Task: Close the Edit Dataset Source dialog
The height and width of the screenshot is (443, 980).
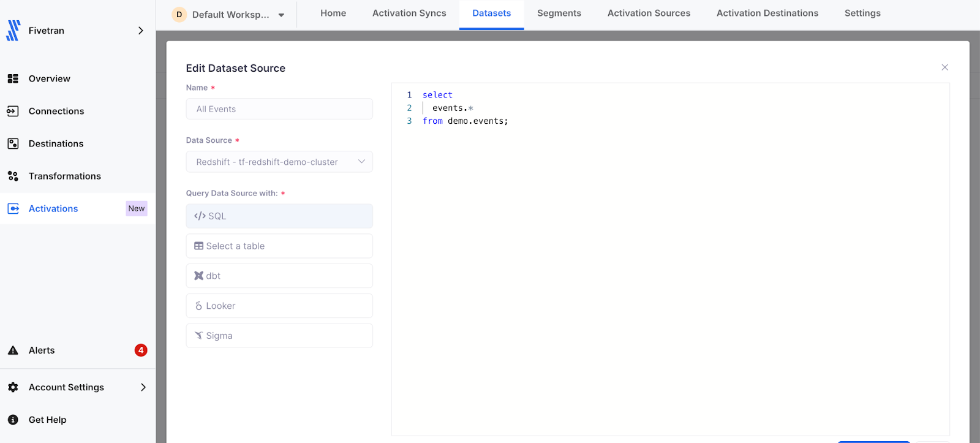Action: (944, 67)
